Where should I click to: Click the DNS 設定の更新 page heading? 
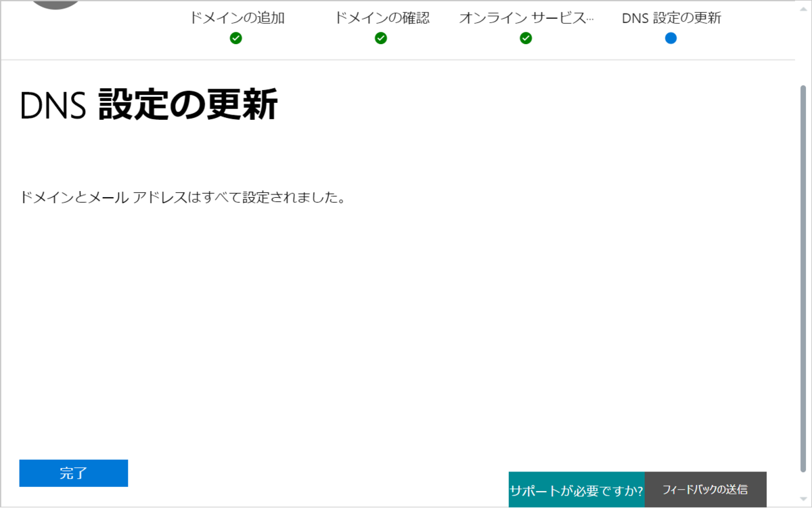pos(149,105)
